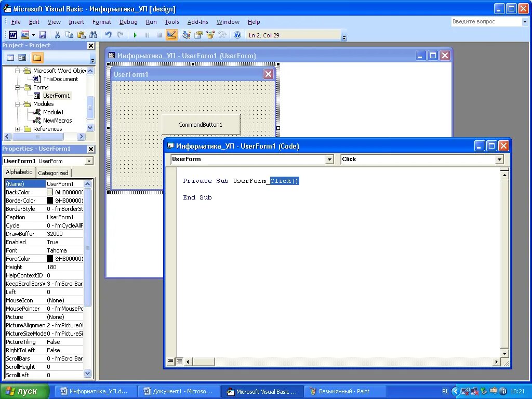Image resolution: width=532 pixels, height=399 pixels.
Task: Click the BorderColor color swatch
Action: (50, 201)
